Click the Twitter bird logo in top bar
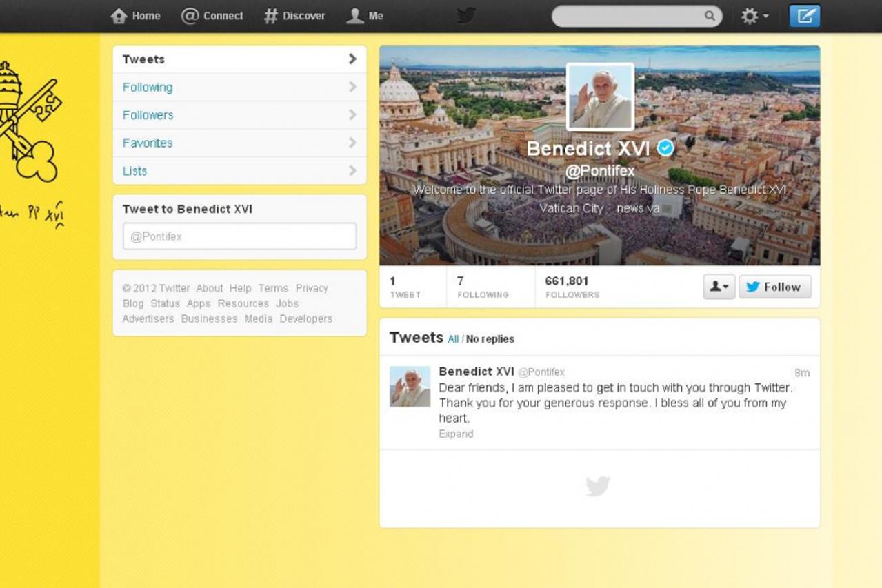 pyautogui.click(x=466, y=16)
